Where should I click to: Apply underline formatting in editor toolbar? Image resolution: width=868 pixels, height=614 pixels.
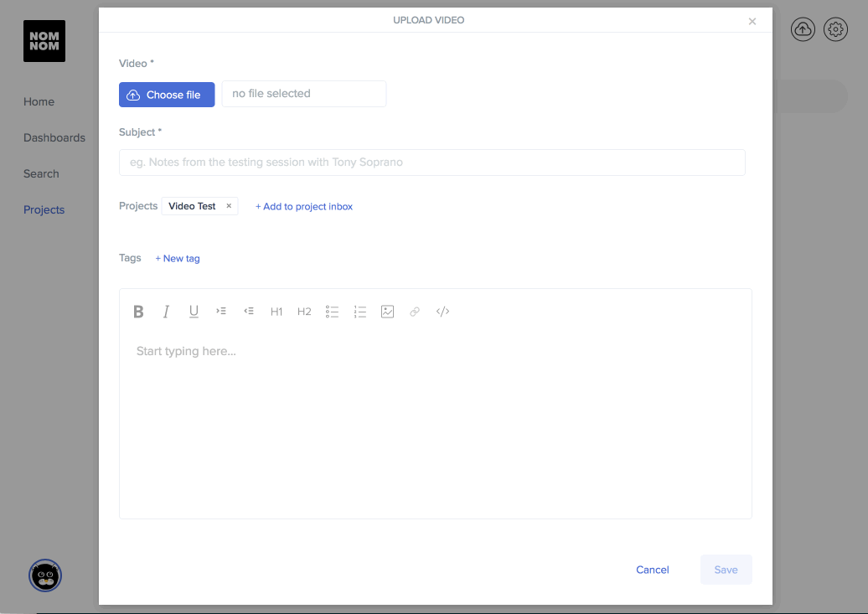(x=194, y=312)
